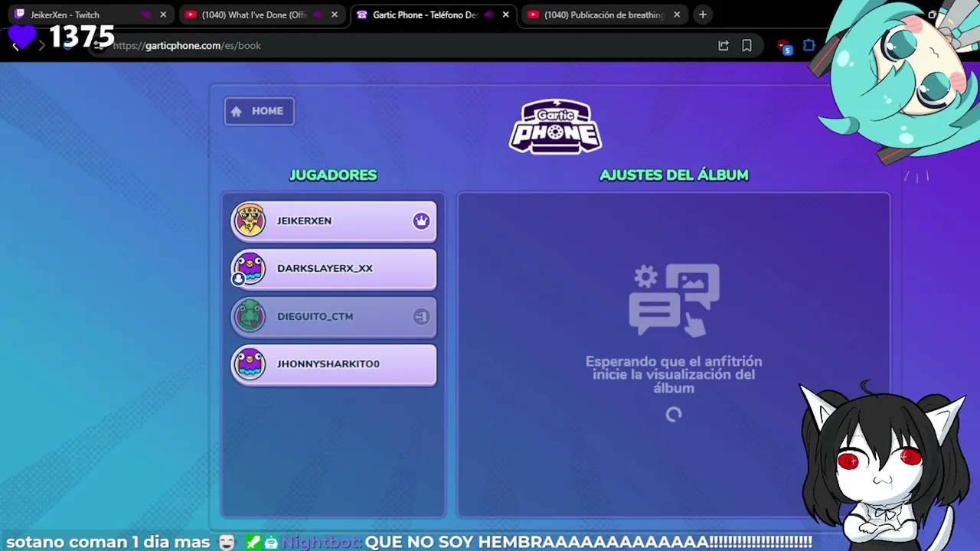Click the pigeon avatar of DARKSLAYERX_XX
Screen dimensions: 980x551
pyautogui.click(x=250, y=268)
